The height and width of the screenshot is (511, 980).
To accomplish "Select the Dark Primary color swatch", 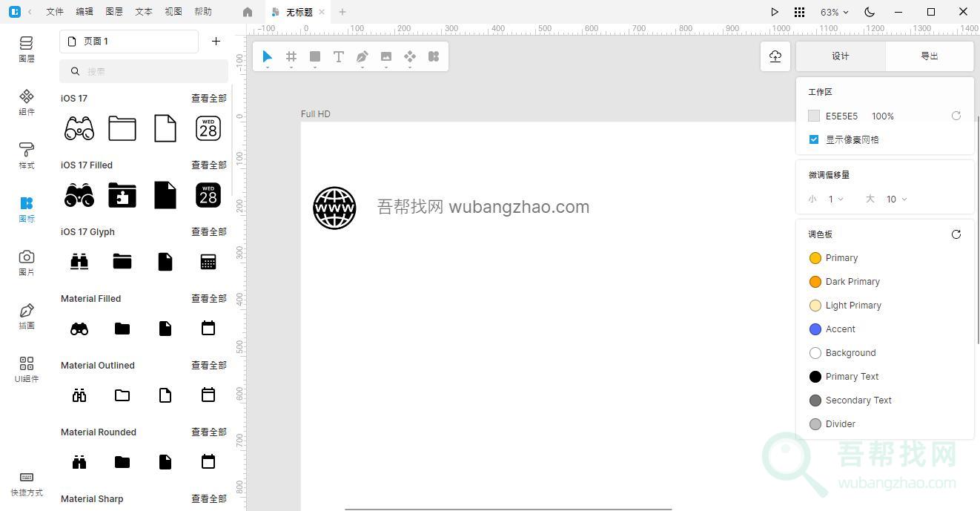I will (x=815, y=281).
